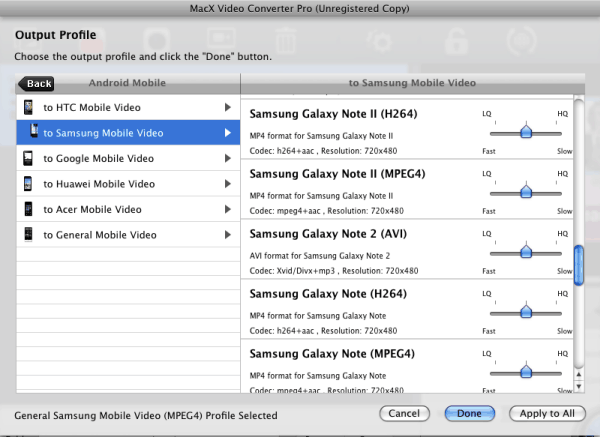This screenshot has width=600, height=437.
Task: Expand the to Samsung Mobile Video arrow
Action: coord(228,133)
